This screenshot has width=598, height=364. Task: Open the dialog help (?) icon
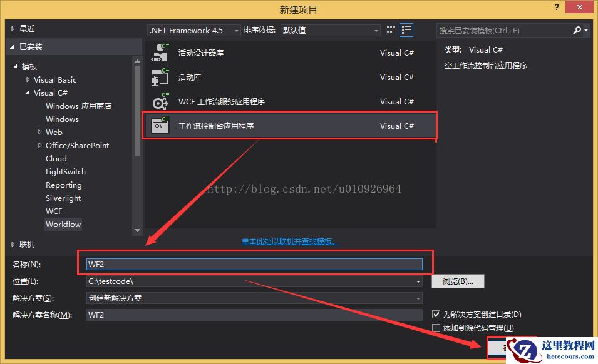click(x=557, y=8)
